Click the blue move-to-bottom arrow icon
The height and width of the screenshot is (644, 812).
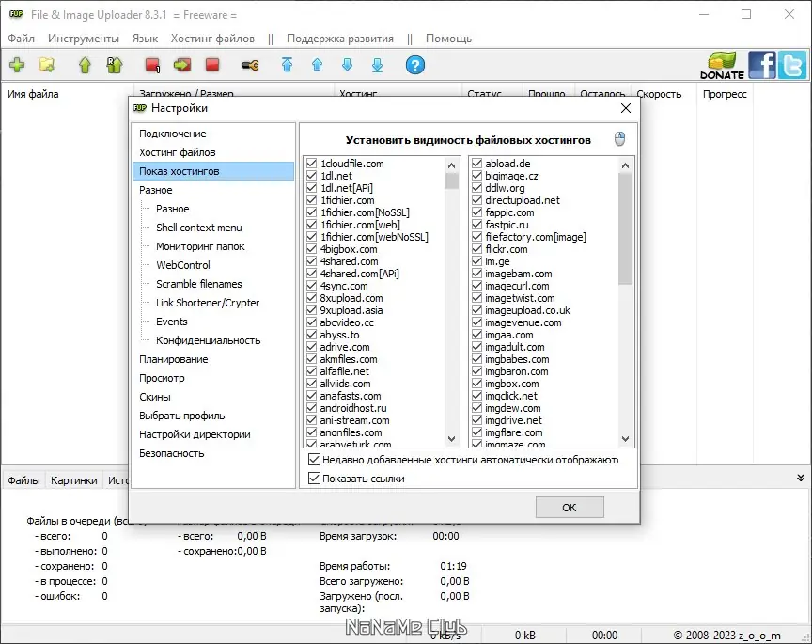(x=378, y=65)
